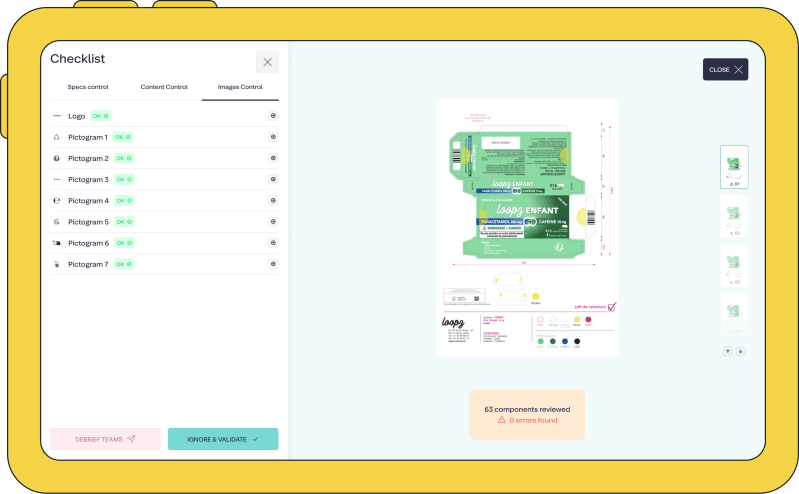
Task: Click the Pictogram 5 thumbnail icon
Action: coord(57,222)
